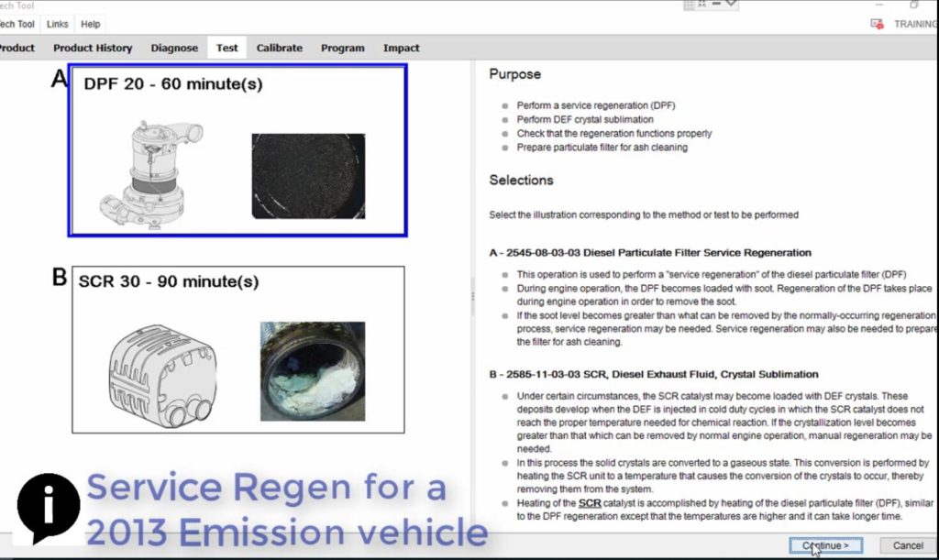Viewport: 939px width, 560px height.
Task: Switch to the Impact tab
Action: pyautogui.click(x=403, y=47)
